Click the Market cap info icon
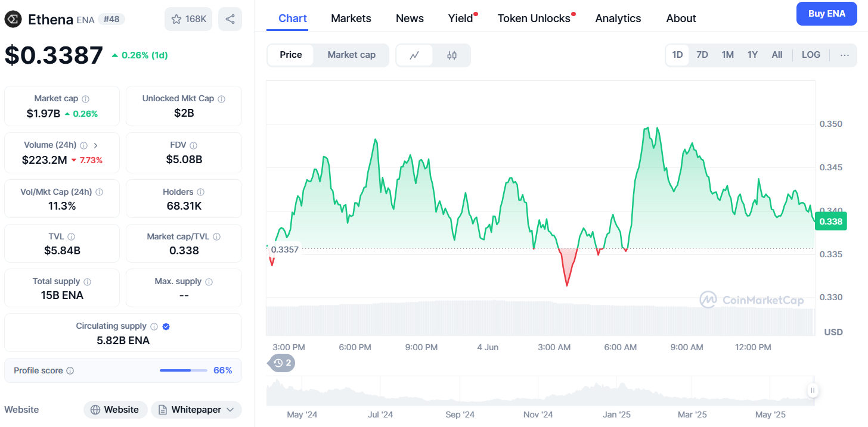The height and width of the screenshot is (427, 868). point(85,99)
